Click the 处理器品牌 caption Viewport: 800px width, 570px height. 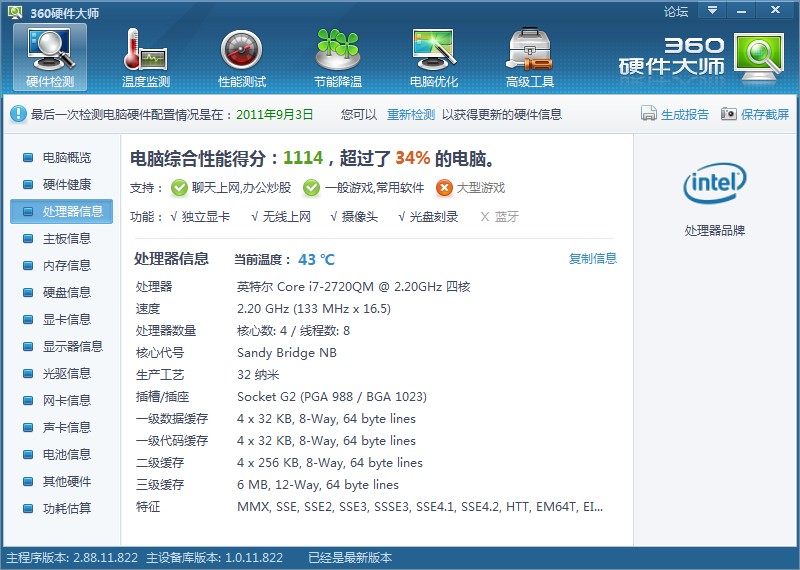[x=714, y=231]
